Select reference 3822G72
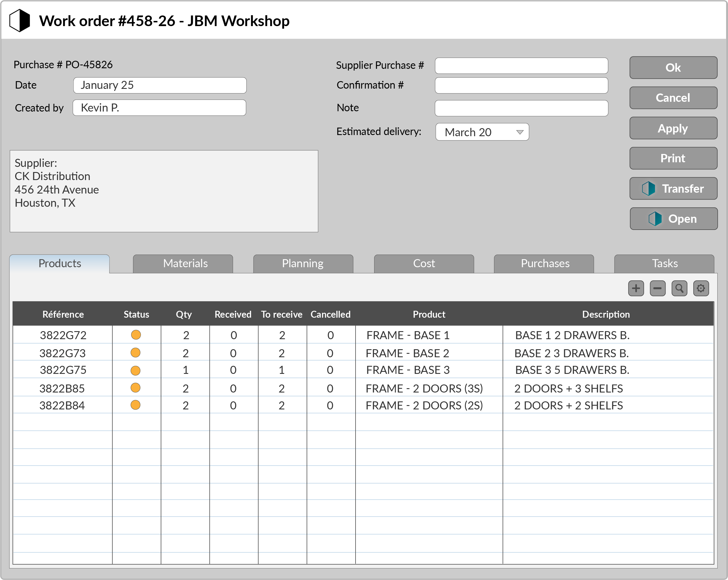This screenshot has height=580, width=728. pyautogui.click(x=63, y=335)
